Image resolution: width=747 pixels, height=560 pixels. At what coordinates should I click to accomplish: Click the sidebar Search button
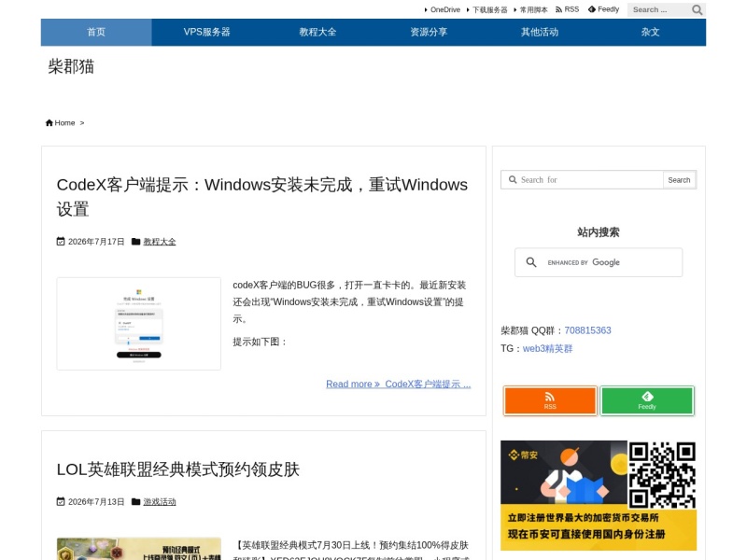click(679, 180)
